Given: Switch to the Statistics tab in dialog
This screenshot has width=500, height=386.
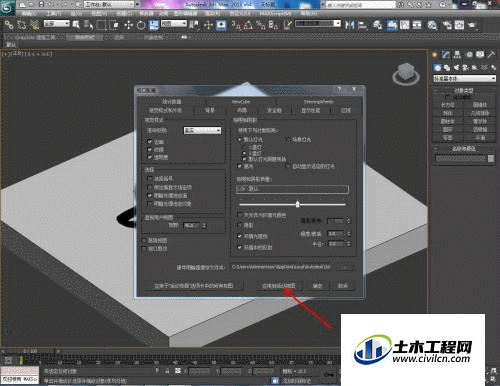Looking at the screenshot, I should pos(171,101).
